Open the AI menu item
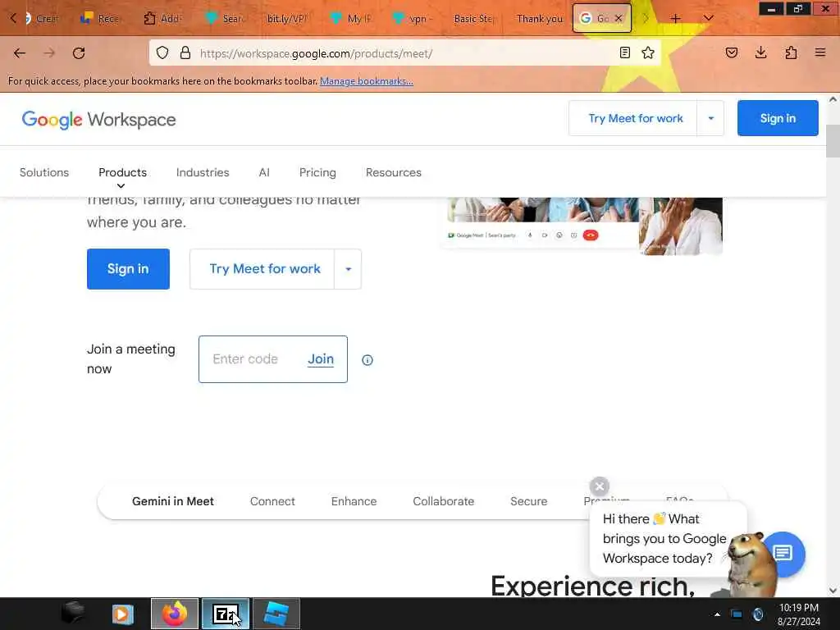 (x=264, y=172)
